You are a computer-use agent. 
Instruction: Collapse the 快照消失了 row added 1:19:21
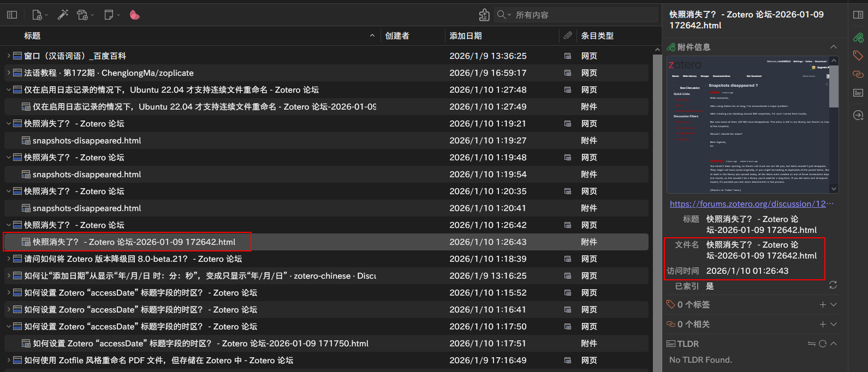pos(9,123)
